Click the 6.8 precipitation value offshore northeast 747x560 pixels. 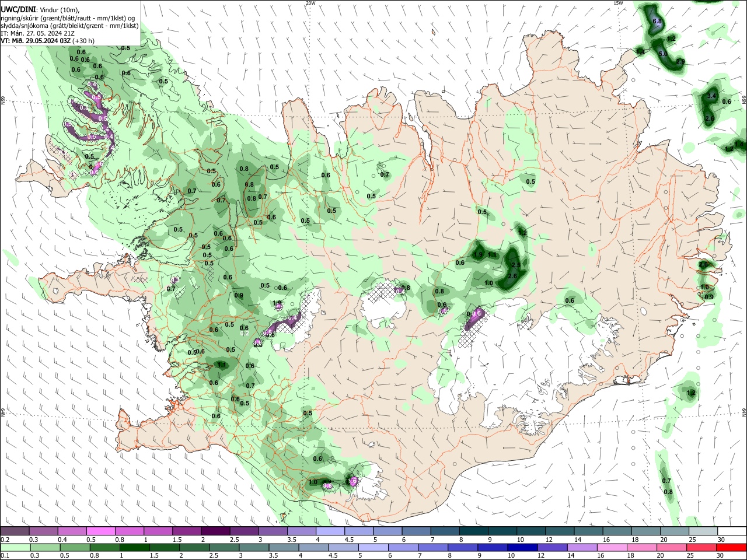(x=657, y=22)
